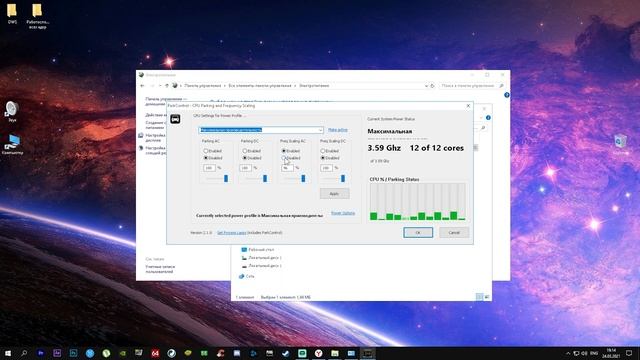Click the up-arrow in the Control Panel address bar
Image resolution: width=640 pixels, height=360 pixels.
click(167, 86)
